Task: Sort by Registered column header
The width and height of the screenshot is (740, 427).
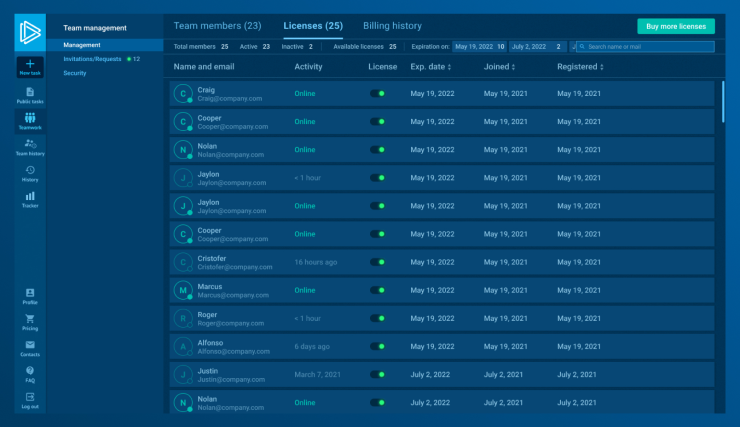Action: (580, 67)
